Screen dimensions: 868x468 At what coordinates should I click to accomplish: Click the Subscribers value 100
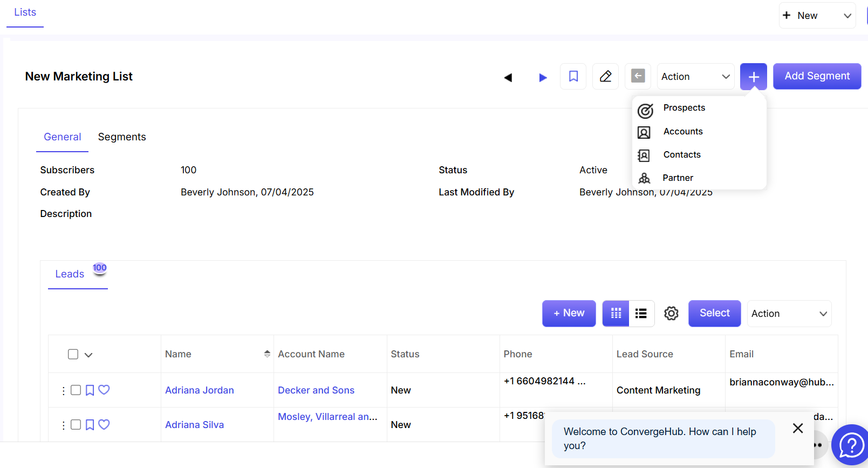tap(188, 170)
